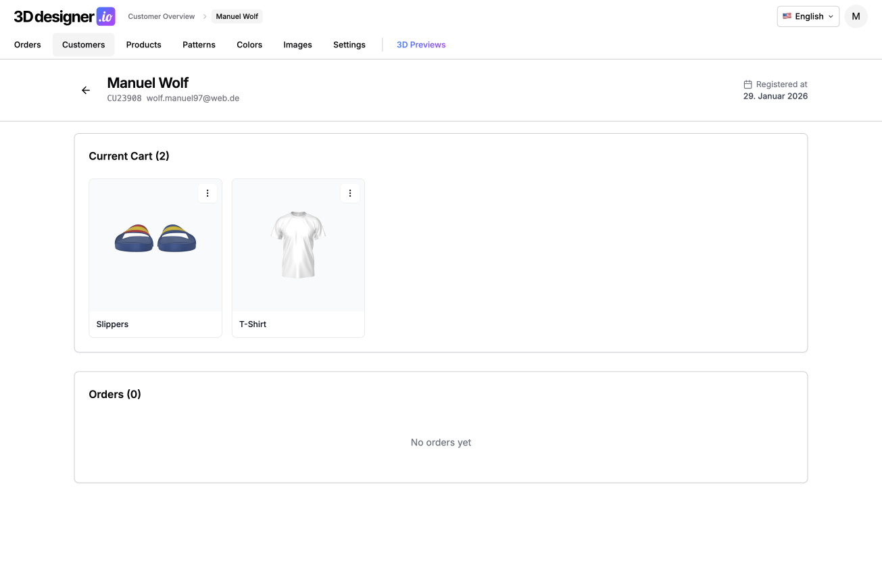Click the customer email wolf.manuel97@web.de
882x588 pixels.
pyautogui.click(x=193, y=99)
